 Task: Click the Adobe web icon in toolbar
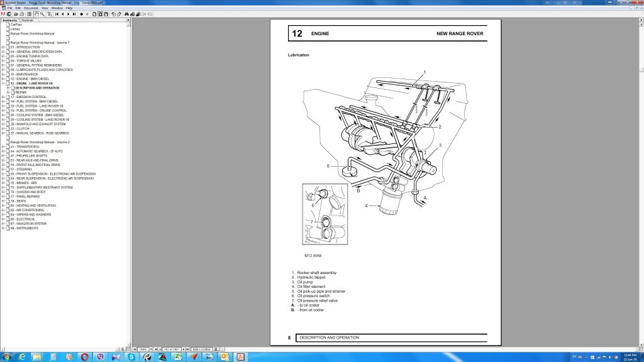click(x=9, y=14)
